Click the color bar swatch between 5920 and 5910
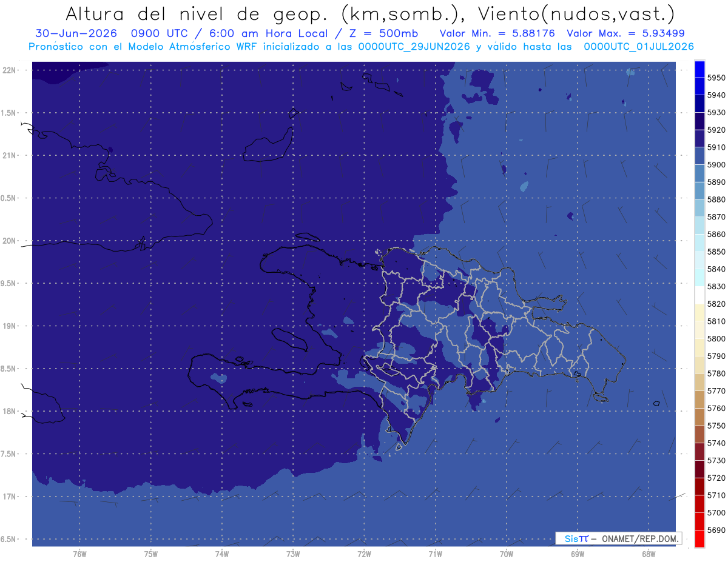The image size is (728, 562). (699, 138)
